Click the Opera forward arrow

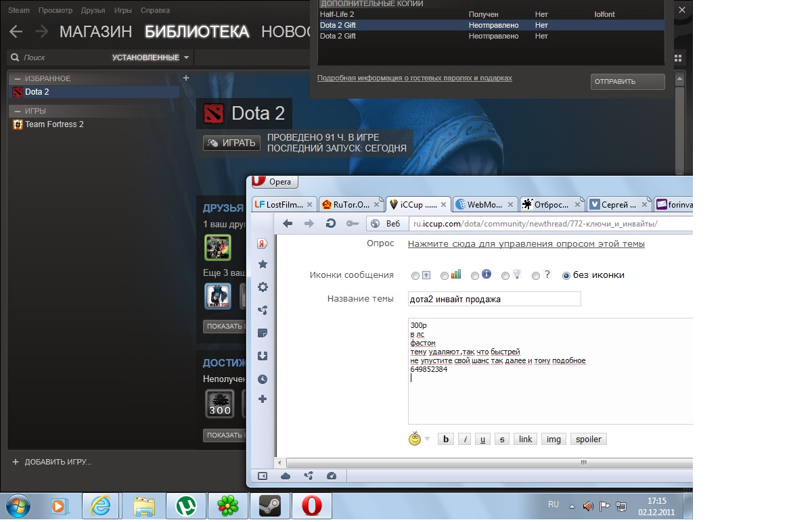coord(309,224)
